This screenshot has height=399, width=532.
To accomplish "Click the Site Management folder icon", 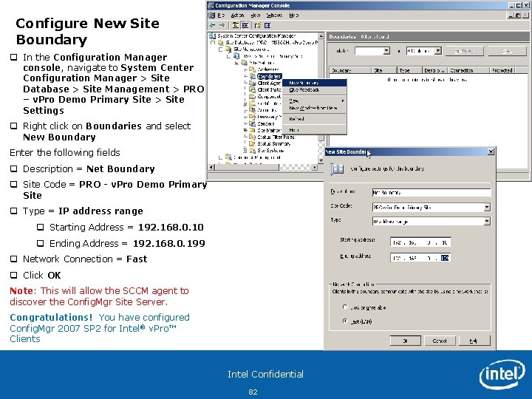I will coord(228,50).
